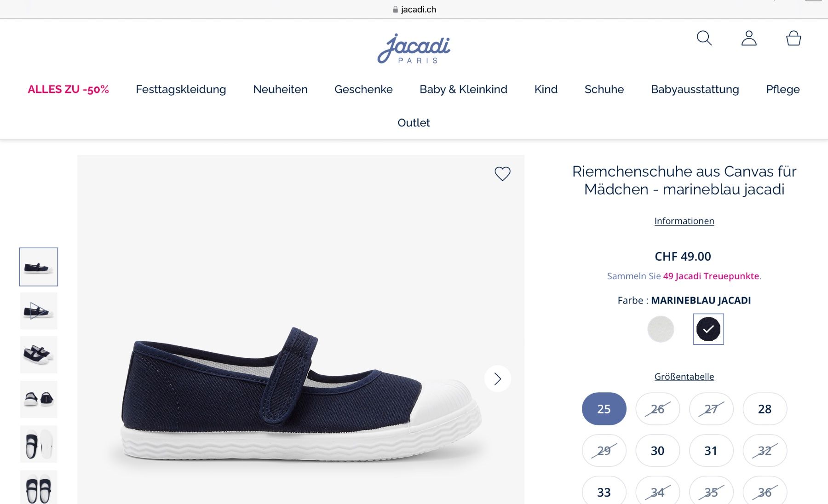The width and height of the screenshot is (828, 504).
Task: Choose shoe size 33
Action: tap(604, 492)
